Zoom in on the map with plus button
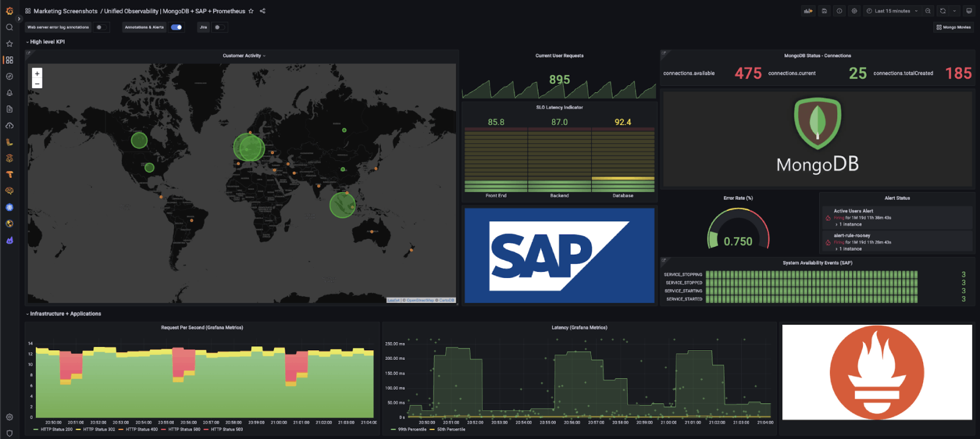 pyautogui.click(x=37, y=73)
